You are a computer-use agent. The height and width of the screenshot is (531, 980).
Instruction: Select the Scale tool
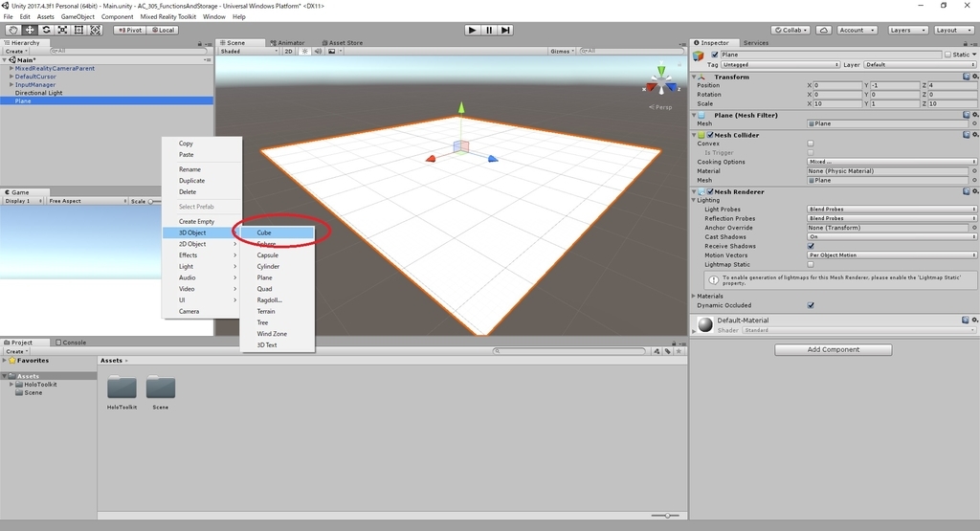[62, 30]
